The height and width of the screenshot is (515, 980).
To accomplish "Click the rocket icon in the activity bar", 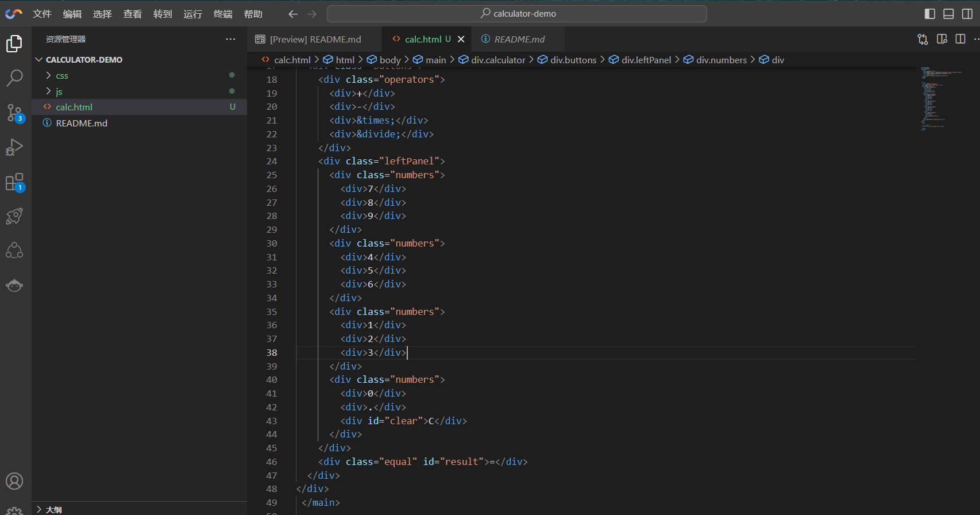I will [14, 216].
